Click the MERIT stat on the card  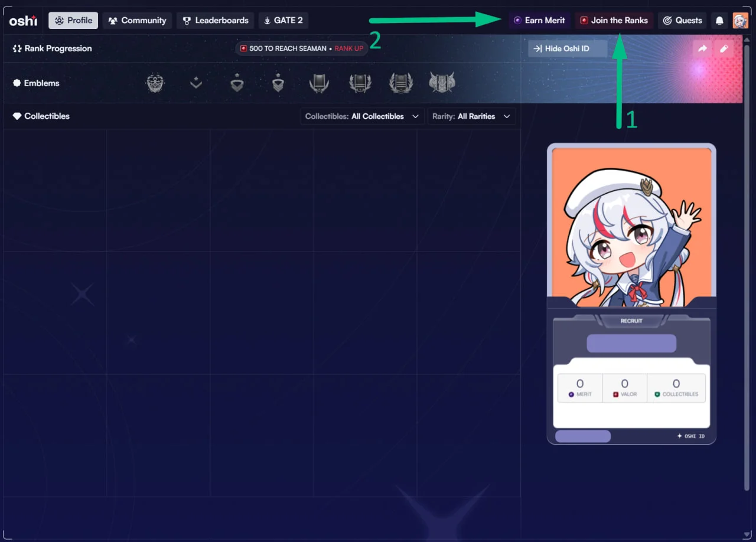click(580, 388)
